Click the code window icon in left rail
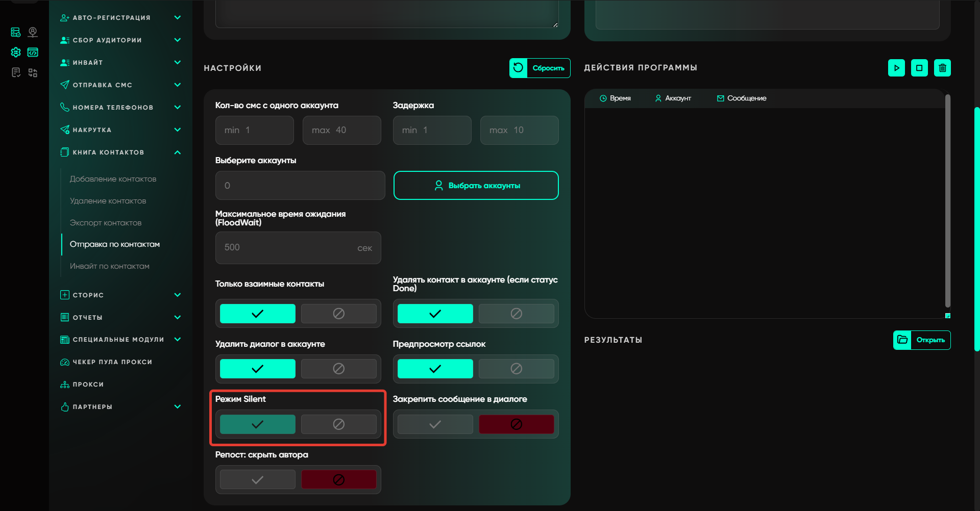This screenshot has width=980, height=511. (33, 52)
